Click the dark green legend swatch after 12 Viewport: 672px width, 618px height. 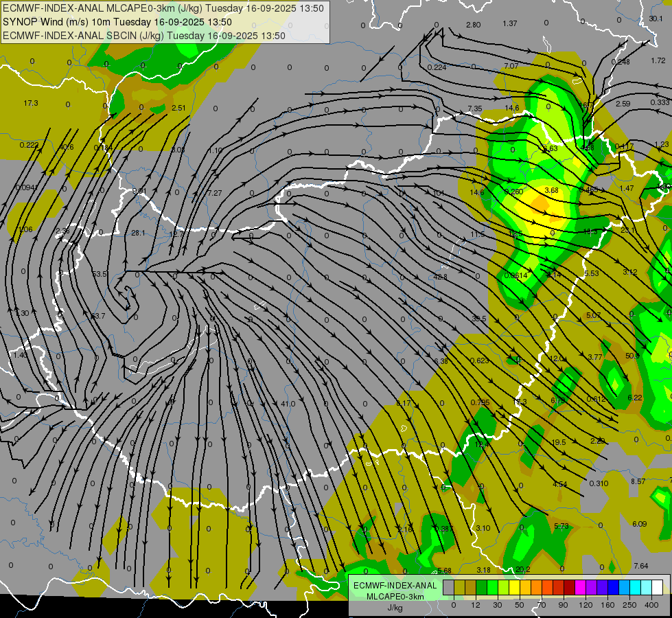482,587
